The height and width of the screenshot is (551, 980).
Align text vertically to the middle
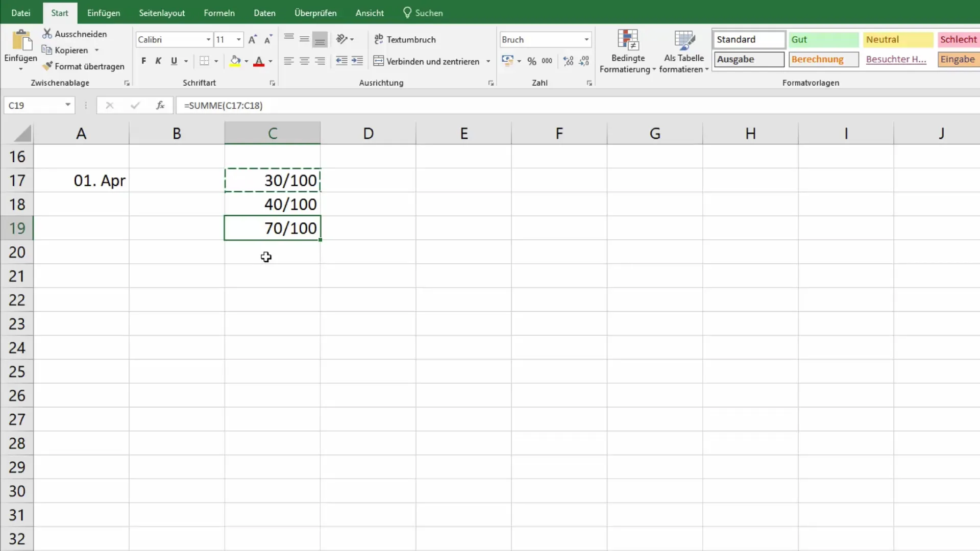(x=304, y=39)
